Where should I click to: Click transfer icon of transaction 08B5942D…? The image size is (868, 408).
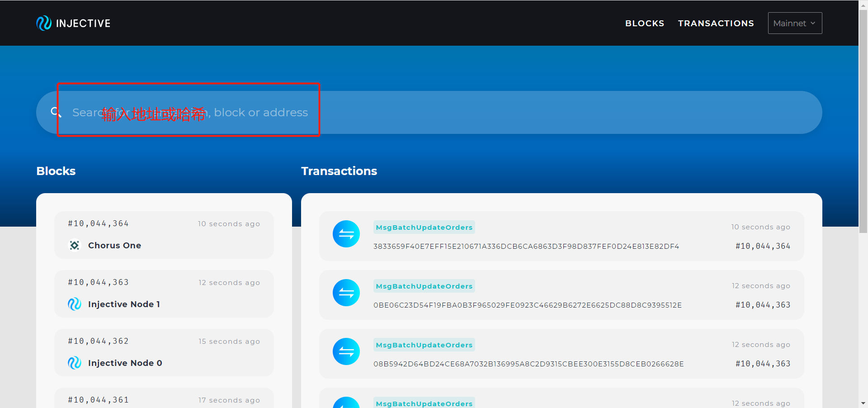(346, 351)
